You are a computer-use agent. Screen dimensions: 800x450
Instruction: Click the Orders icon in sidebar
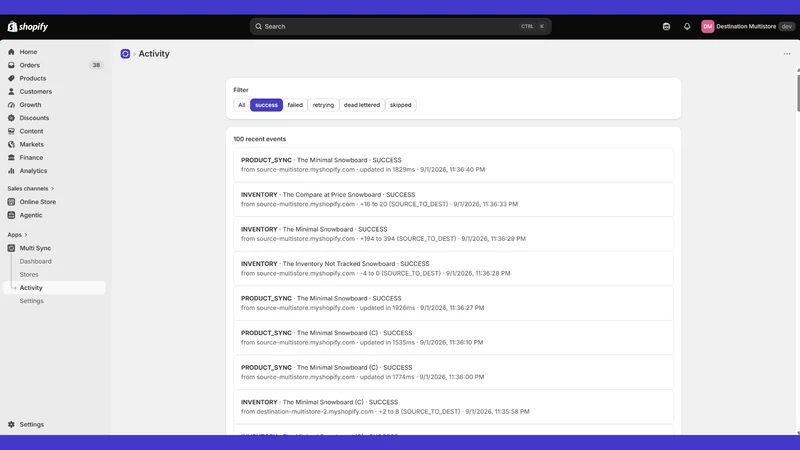[11, 65]
